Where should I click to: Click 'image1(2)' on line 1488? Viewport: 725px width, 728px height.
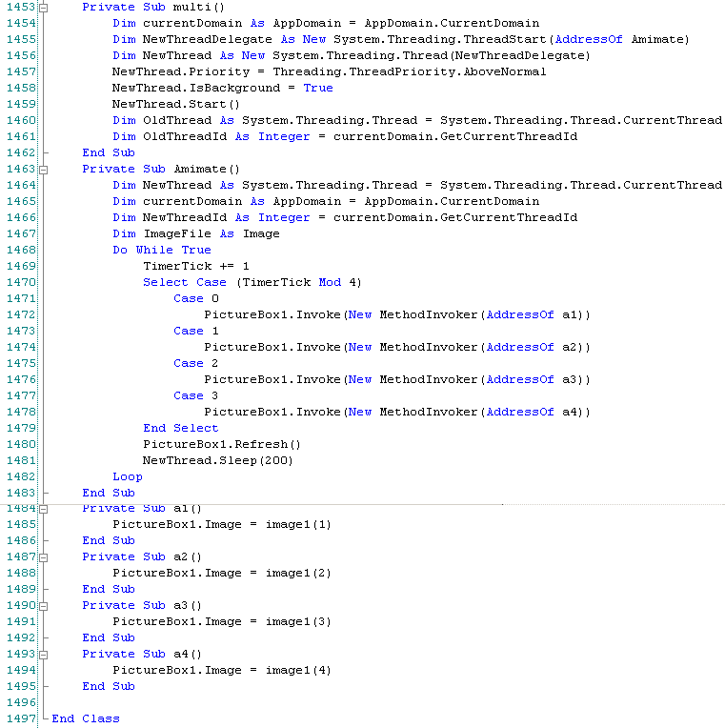(298, 574)
